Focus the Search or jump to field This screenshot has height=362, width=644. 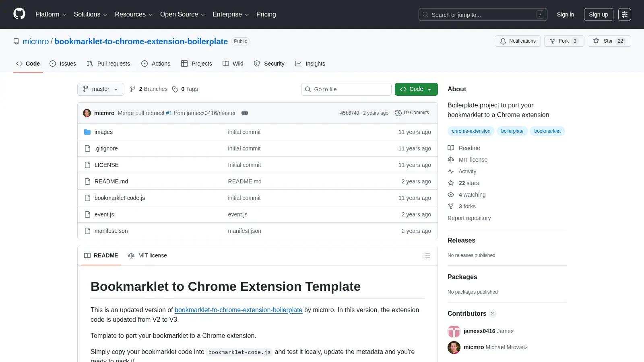point(483,14)
